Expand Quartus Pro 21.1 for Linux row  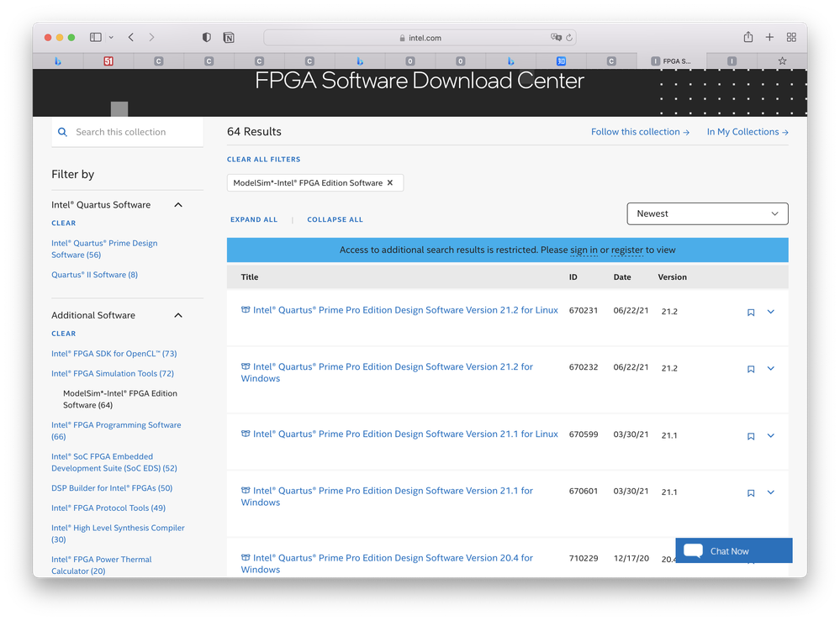click(x=770, y=436)
